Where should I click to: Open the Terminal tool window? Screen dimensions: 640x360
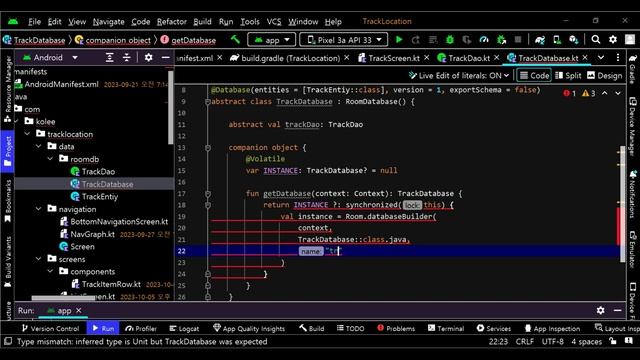coord(446,328)
